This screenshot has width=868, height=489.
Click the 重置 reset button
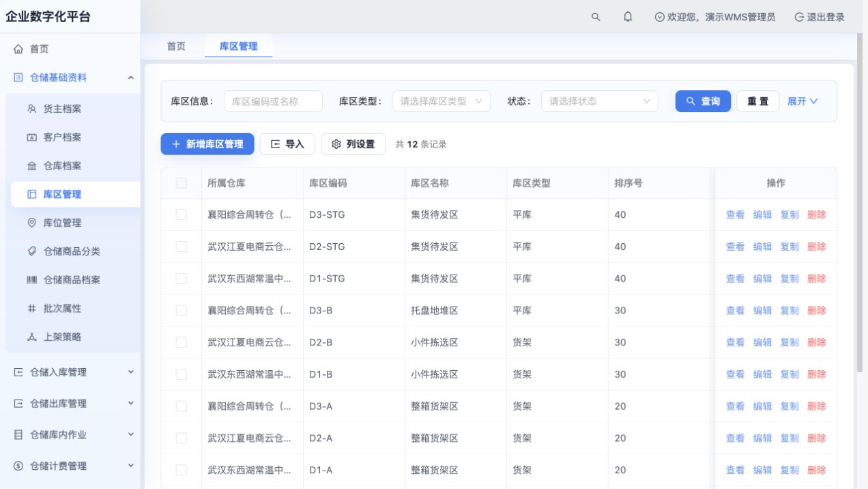[757, 101]
